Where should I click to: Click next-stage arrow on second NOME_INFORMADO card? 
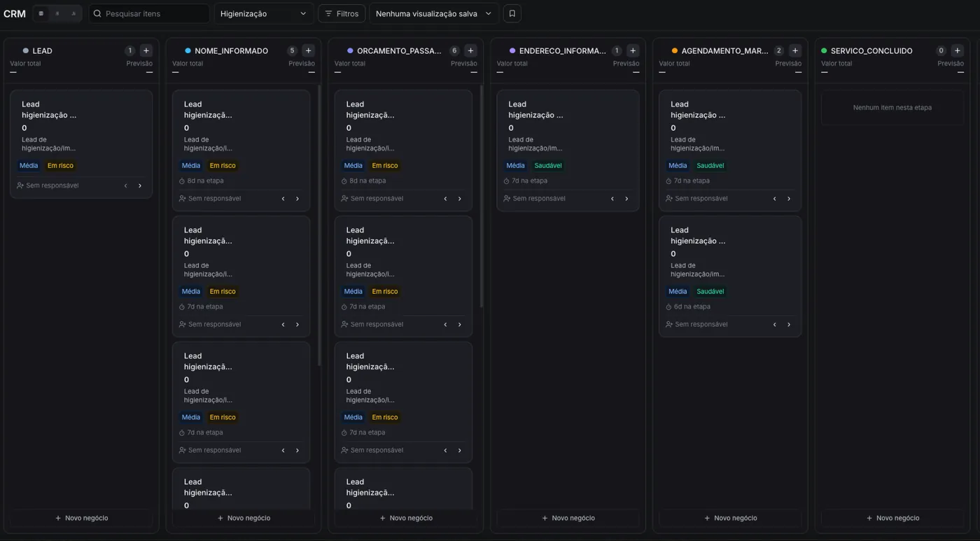(297, 325)
